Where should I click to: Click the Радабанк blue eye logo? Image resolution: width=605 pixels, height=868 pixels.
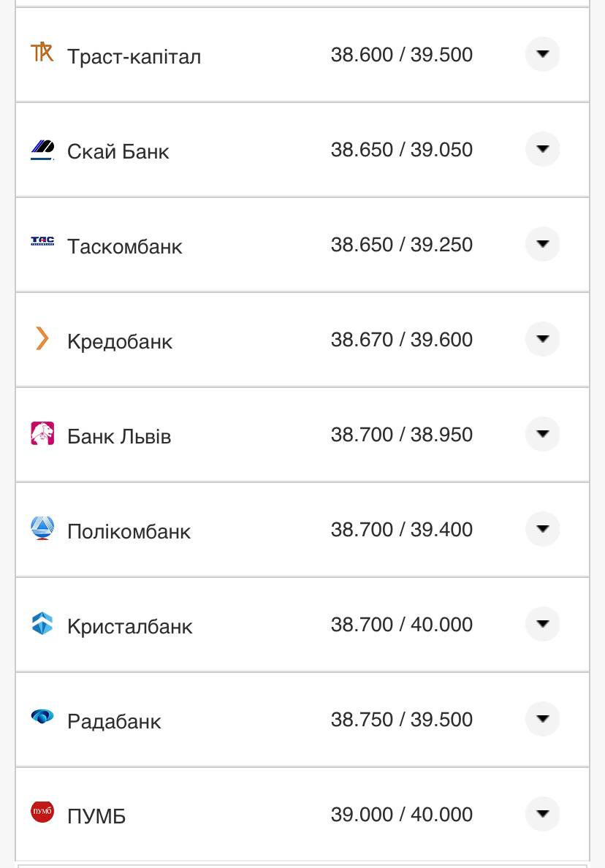pos(42,717)
